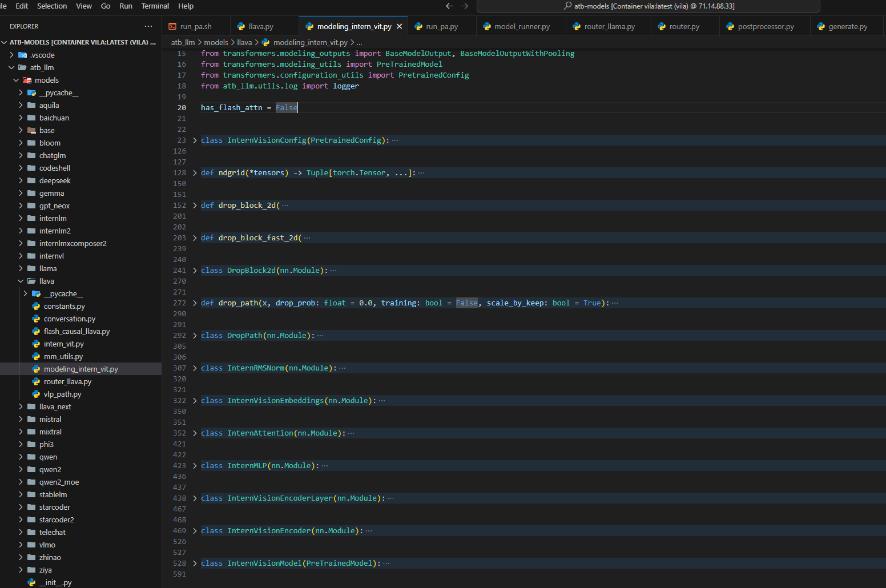Screen dimensions: 886x588
Task: Expand the internlmxcomposer2 folder
Action: tap(21, 243)
